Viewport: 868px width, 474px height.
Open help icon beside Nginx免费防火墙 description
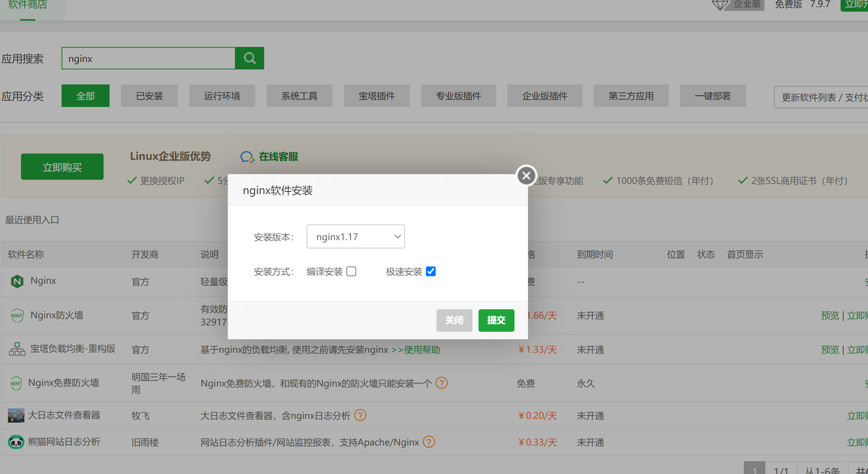click(x=441, y=383)
